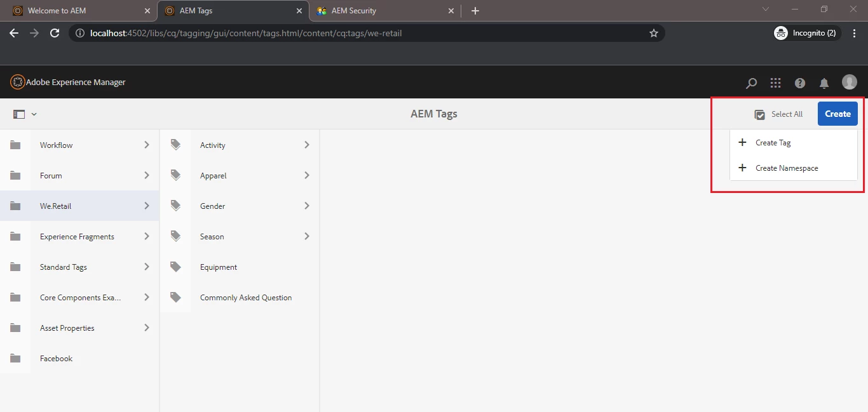Click the Commonly Asked Question tag icon
The height and width of the screenshot is (412, 868).
[x=175, y=297]
